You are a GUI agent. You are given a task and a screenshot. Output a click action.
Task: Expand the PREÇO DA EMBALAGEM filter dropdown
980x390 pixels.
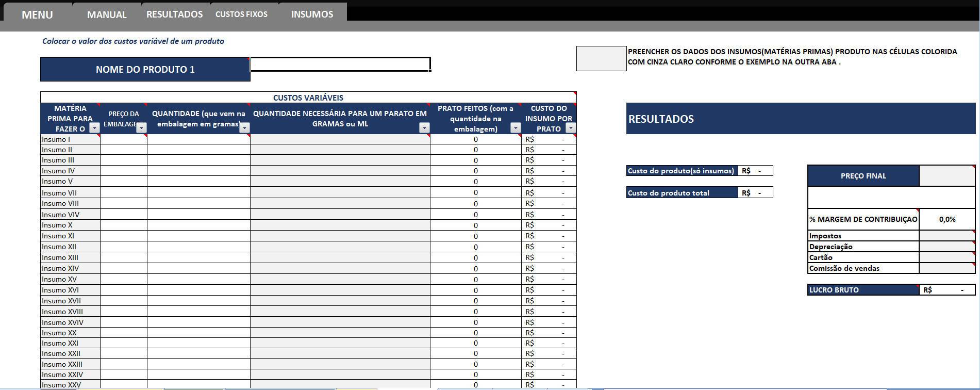141,128
